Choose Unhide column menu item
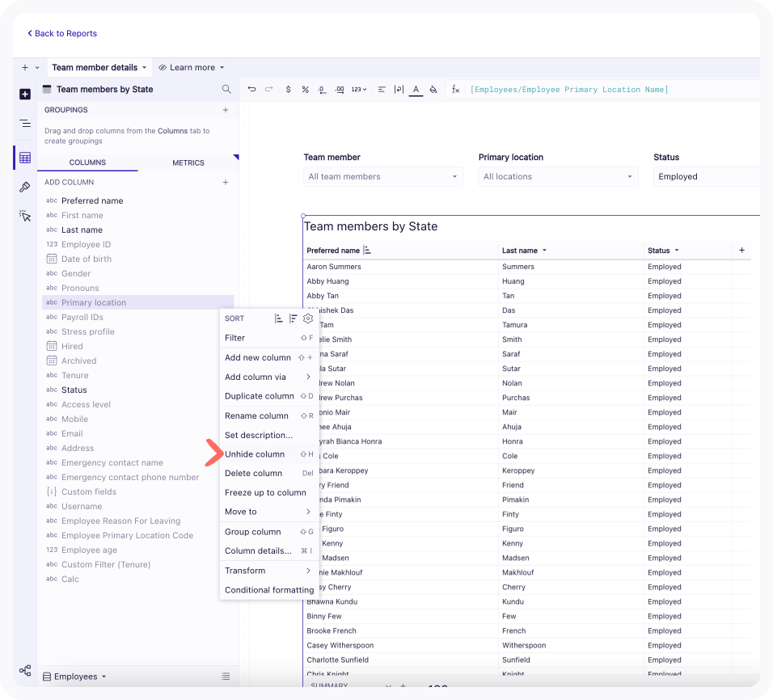Screen dimensions: 773x700 [x=268, y=454]
